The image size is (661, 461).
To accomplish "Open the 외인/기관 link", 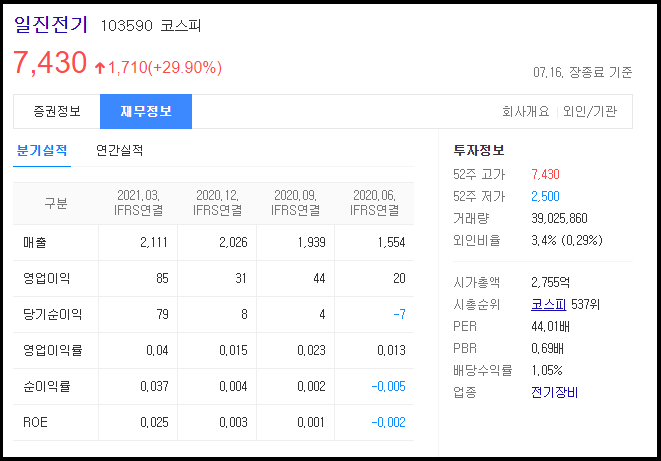I will [x=590, y=111].
